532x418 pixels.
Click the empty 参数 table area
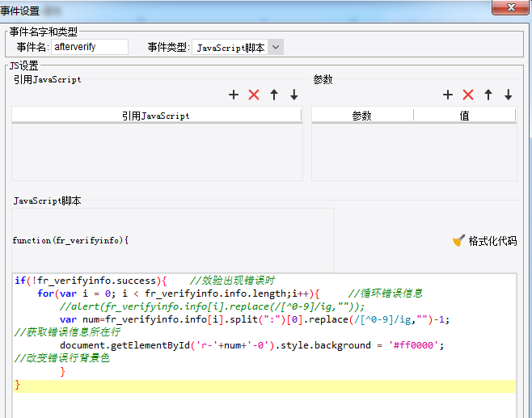[414, 152]
